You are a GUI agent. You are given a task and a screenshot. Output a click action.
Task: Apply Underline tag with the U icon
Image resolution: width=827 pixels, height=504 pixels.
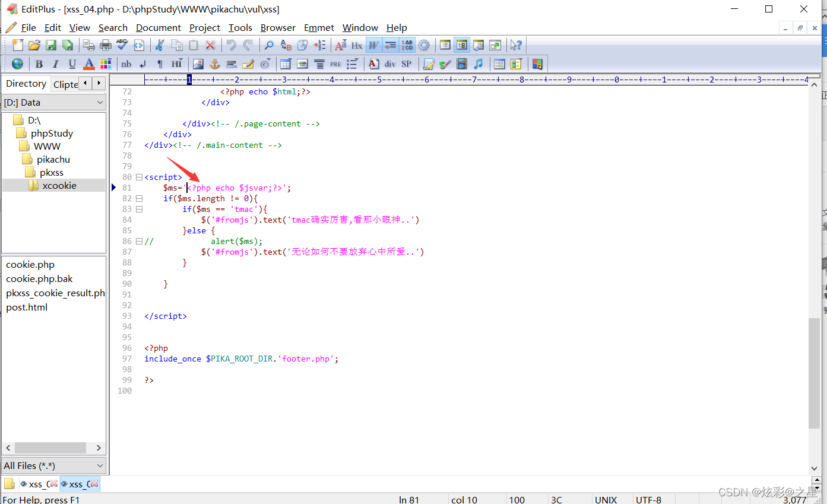(x=72, y=64)
